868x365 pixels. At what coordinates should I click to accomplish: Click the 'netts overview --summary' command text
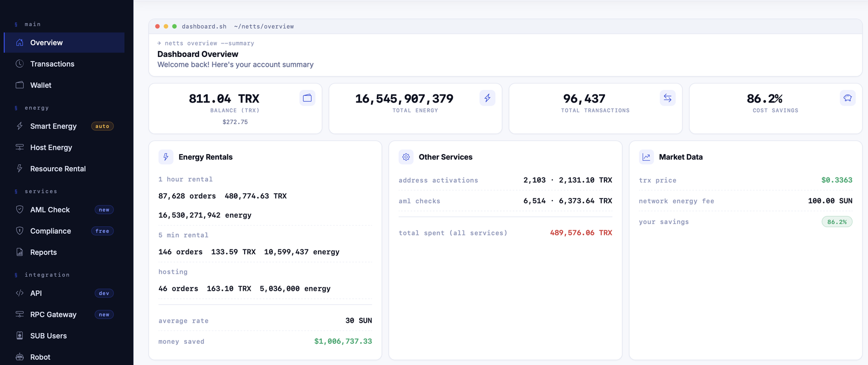(209, 43)
